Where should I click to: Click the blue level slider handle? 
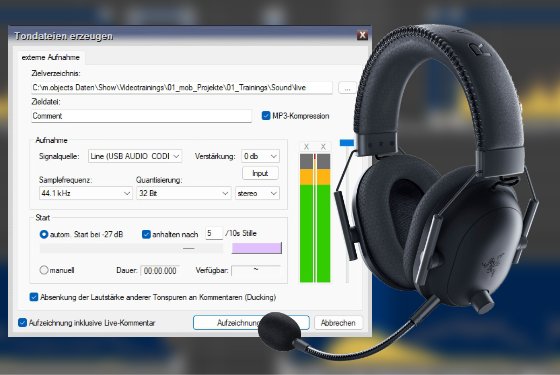coord(346,143)
